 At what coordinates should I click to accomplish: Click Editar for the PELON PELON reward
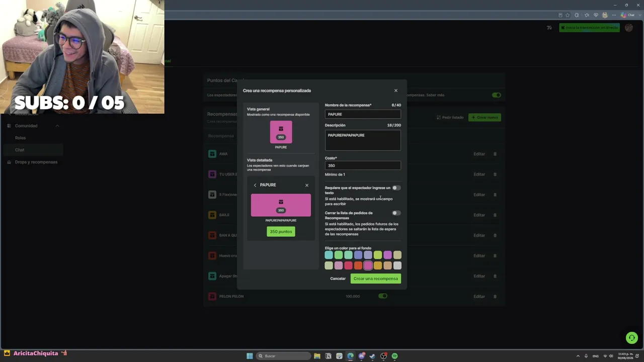tap(479, 296)
